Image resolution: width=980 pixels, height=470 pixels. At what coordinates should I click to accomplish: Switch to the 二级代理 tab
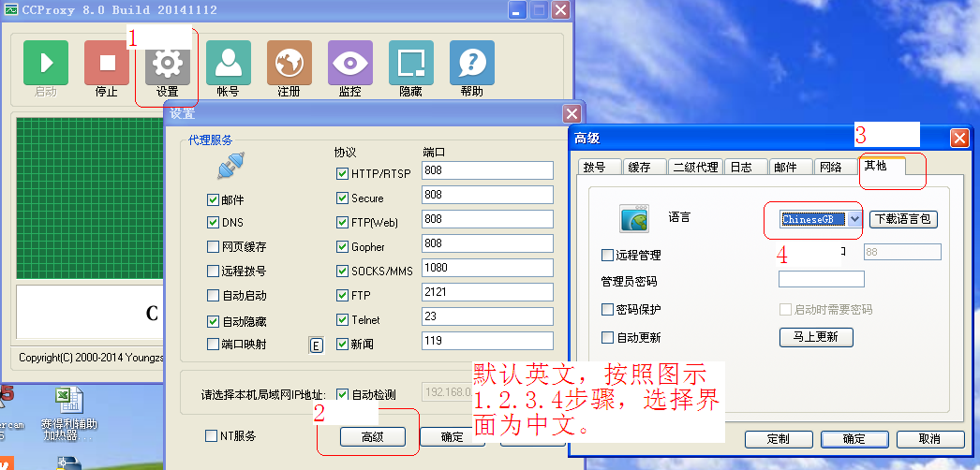pyautogui.click(x=695, y=167)
